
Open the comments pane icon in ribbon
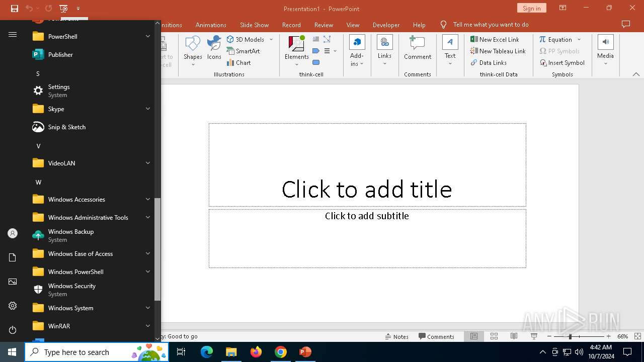pos(626,24)
